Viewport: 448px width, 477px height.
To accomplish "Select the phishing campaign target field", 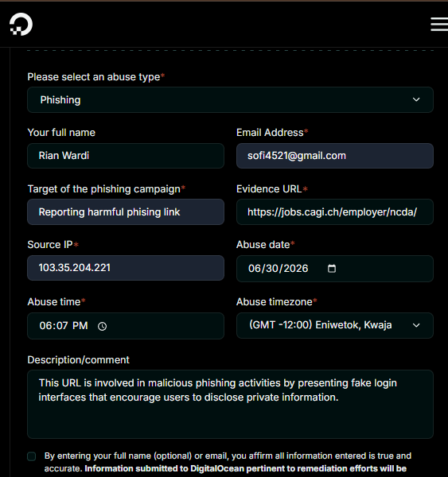I will pyautogui.click(x=126, y=212).
